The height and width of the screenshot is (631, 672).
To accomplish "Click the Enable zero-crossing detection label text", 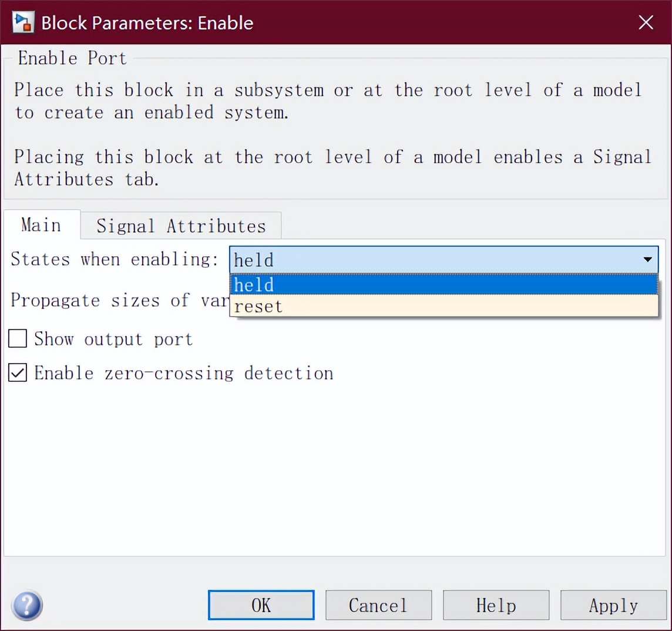I will pyautogui.click(x=183, y=373).
